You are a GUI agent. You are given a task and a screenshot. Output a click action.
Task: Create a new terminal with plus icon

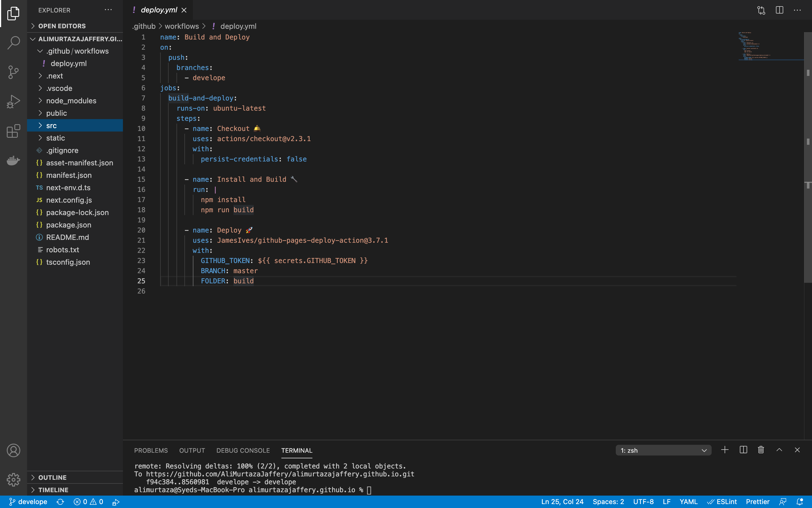click(x=725, y=450)
